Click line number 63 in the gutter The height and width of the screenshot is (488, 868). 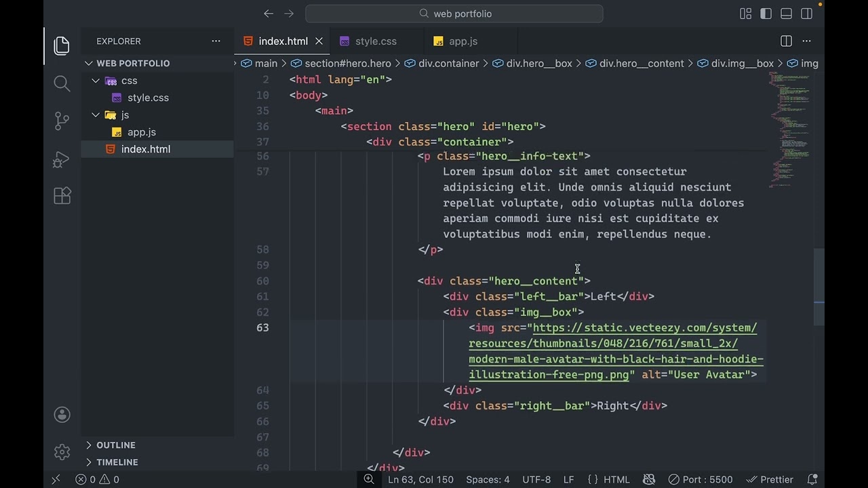(x=262, y=327)
